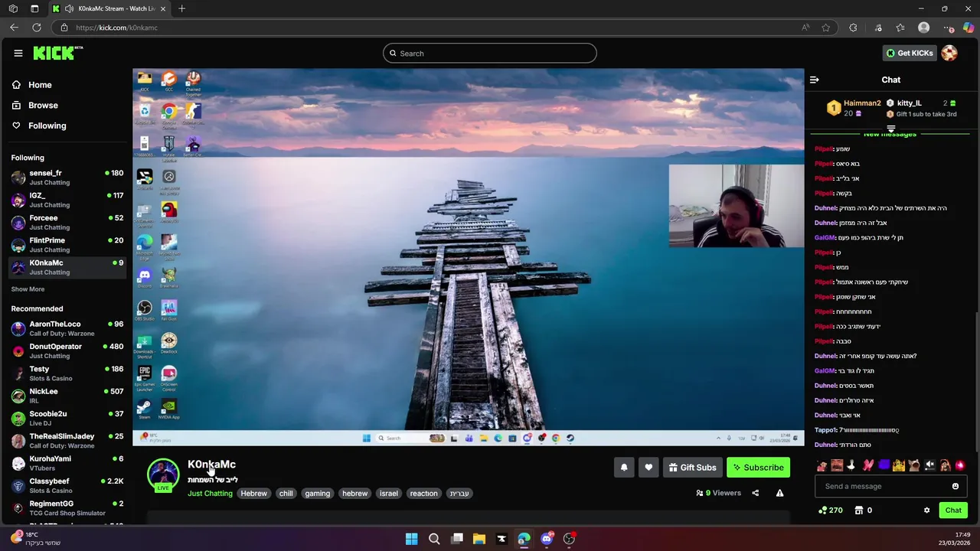This screenshot has width=980, height=551.
Task: Expand Show more followed channels
Action: tap(28, 289)
